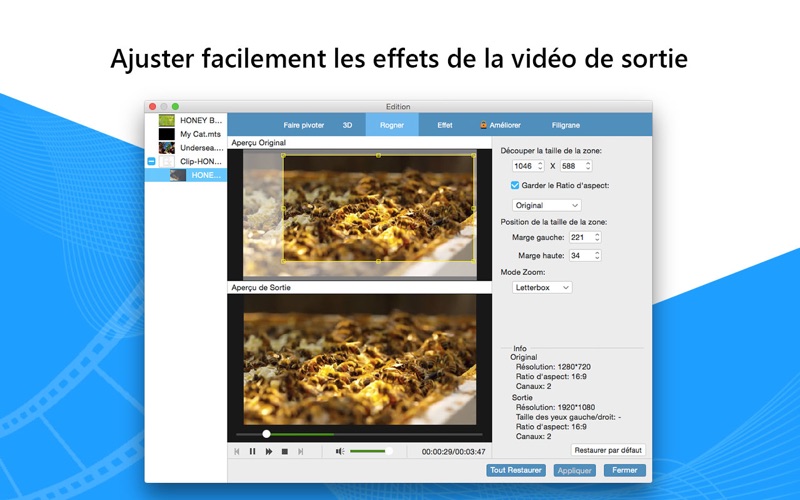Open the Original aspect ratio dropdown
800x500 pixels.
546,205
